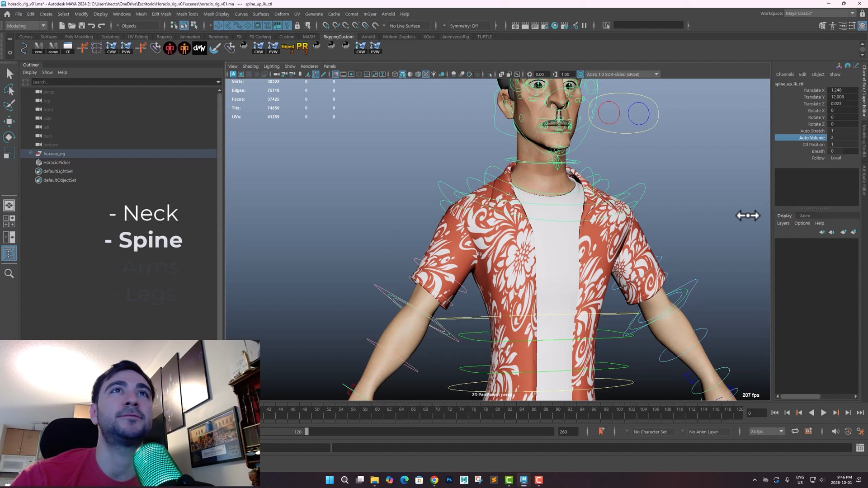The image size is (868, 488).
Task: Select defaultLightSet in the Outliner
Action: [x=58, y=171]
